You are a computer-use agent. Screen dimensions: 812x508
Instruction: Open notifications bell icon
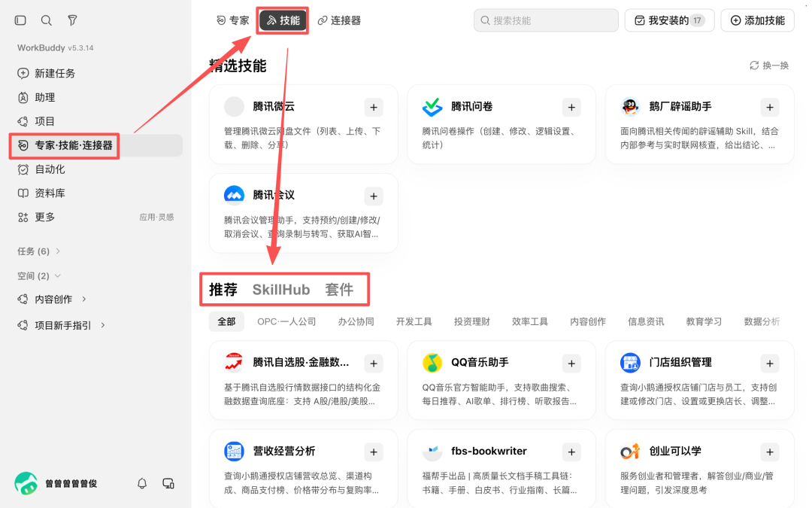(x=142, y=484)
